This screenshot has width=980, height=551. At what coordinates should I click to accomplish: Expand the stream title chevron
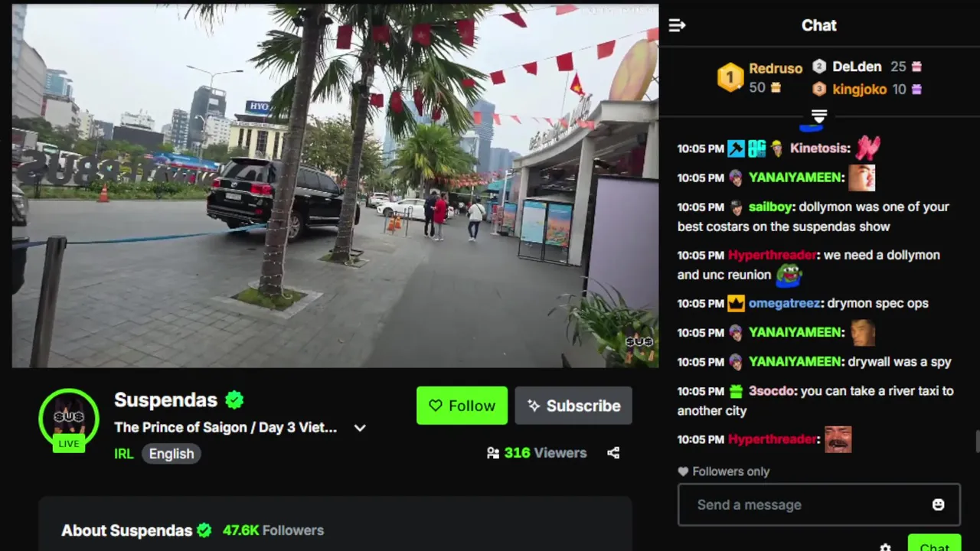coord(360,428)
